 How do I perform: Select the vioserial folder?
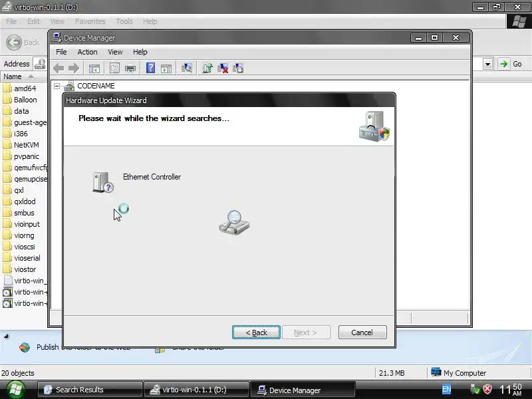coord(22,258)
